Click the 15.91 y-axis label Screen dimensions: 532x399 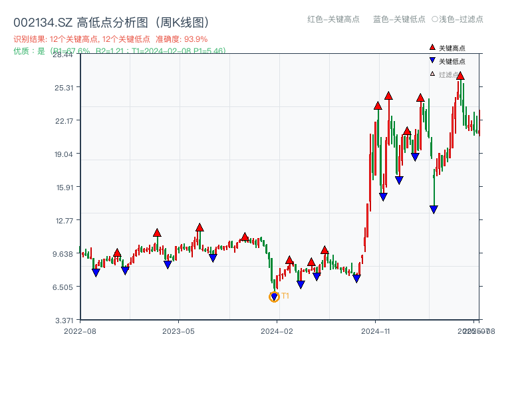point(65,188)
